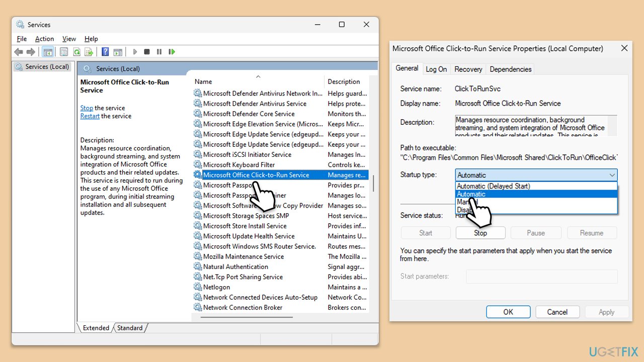This screenshot has height=362, width=644.
Task: Select Net.Tcp Port Sharing Service row
Action: (281, 277)
